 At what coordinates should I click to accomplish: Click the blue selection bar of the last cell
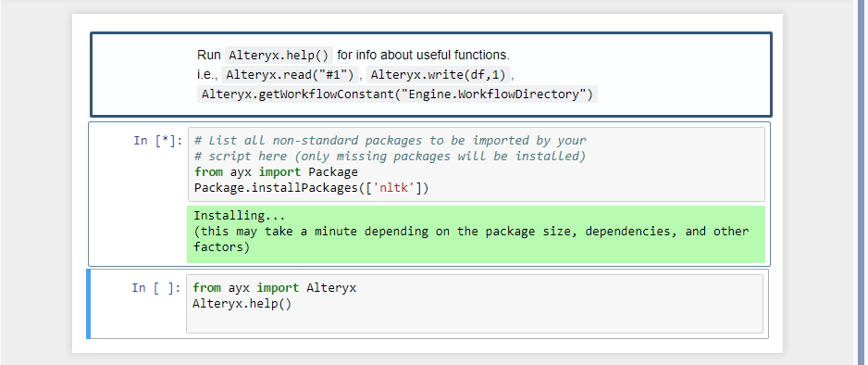click(x=89, y=304)
